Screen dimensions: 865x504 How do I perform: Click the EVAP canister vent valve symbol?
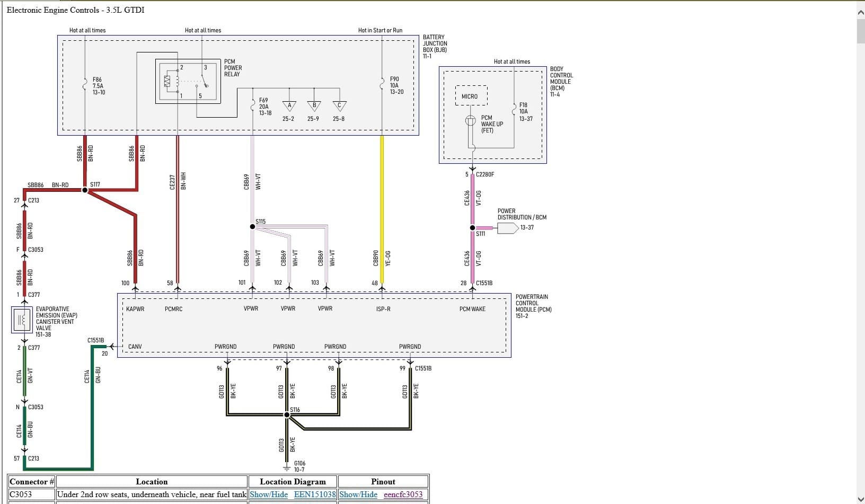point(22,320)
